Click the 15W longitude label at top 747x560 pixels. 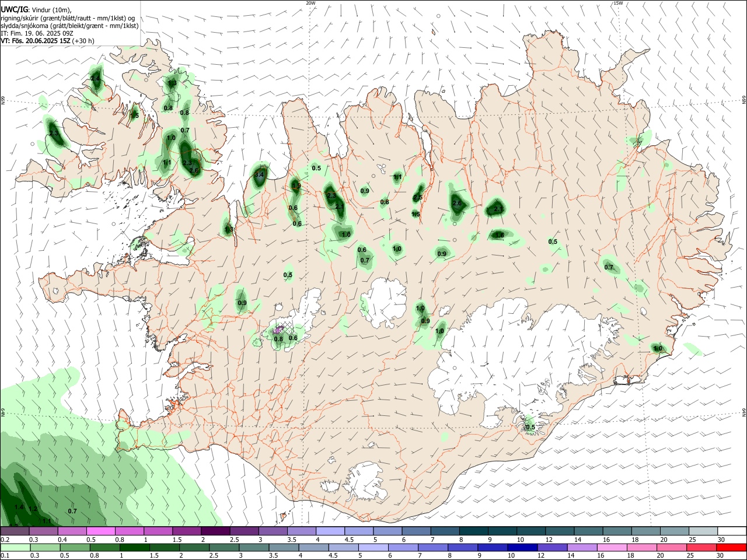point(618,3)
